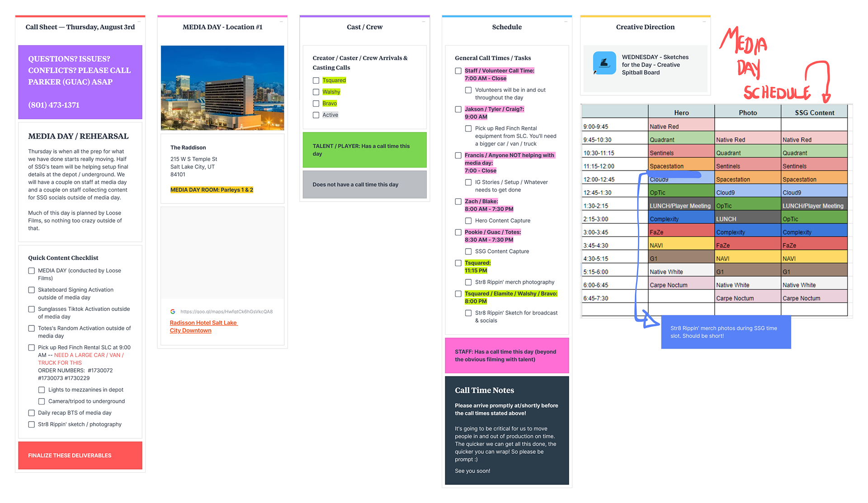Click MEDIA DAY ROOM: Parleys 1 & 2 highlight

point(212,190)
